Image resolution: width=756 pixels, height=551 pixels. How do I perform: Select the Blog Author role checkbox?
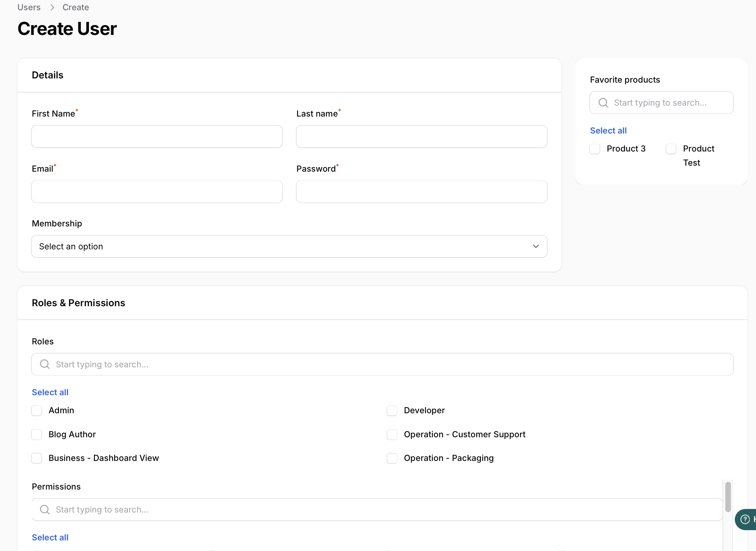[37, 434]
